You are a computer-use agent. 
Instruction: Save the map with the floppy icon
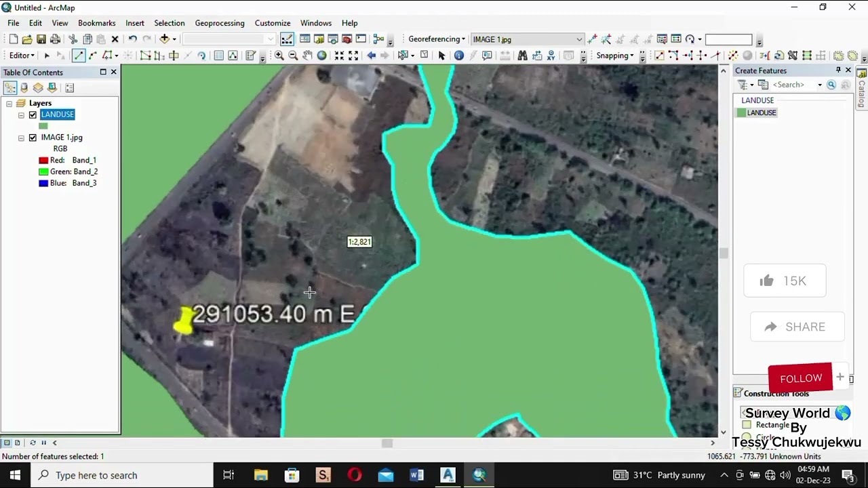pos(41,39)
